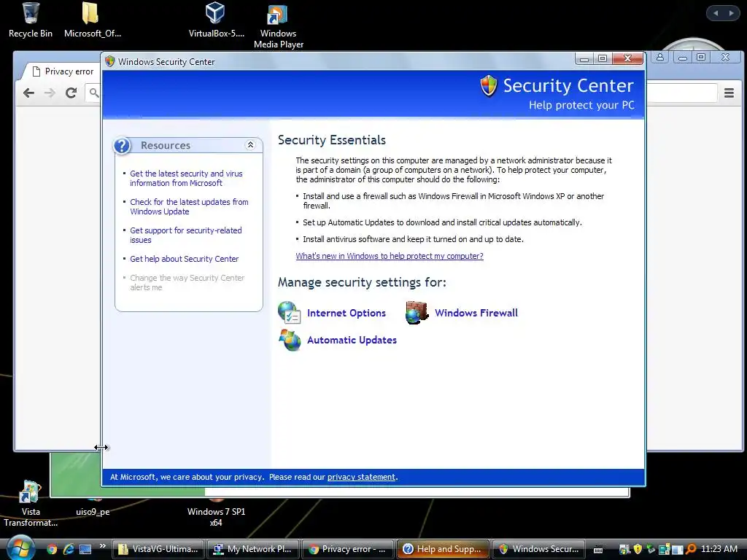This screenshot has width=747, height=560.
Task: Open 'Get the latest security and virus information' link
Action: coord(186,178)
